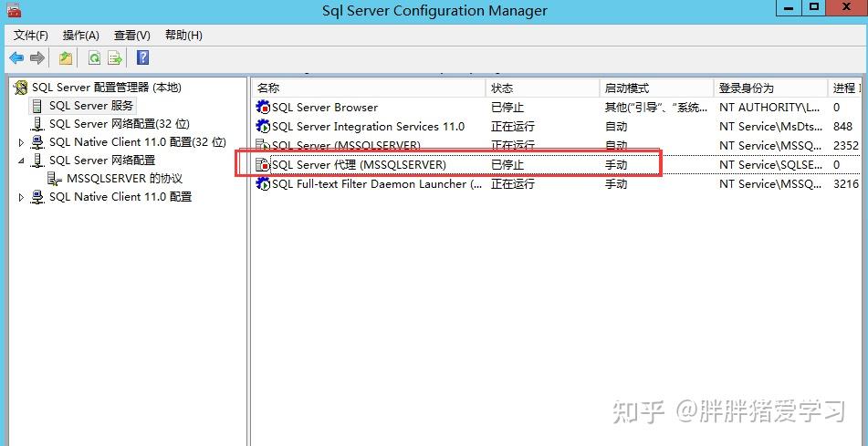Open the 文件(F) menu

[30, 36]
